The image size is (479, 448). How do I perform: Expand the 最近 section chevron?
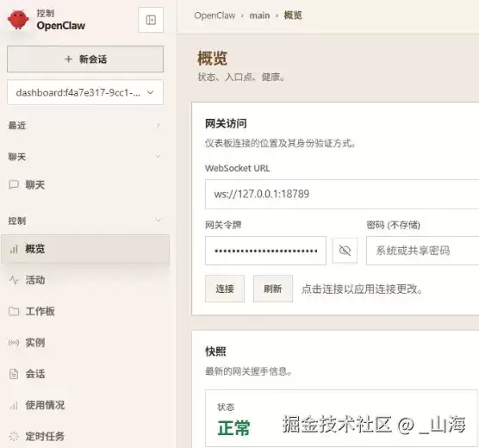(158, 125)
